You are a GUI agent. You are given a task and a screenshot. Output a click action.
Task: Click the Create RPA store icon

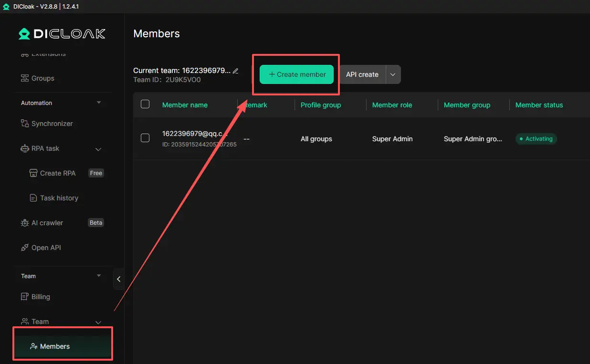pyautogui.click(x=33, y=173)
